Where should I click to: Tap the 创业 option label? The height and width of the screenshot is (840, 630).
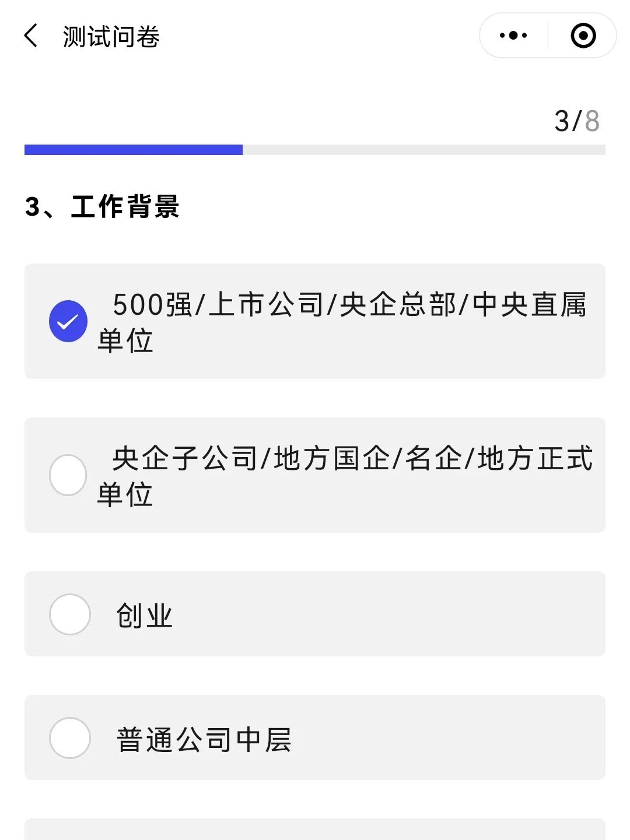tap(145, 616)
